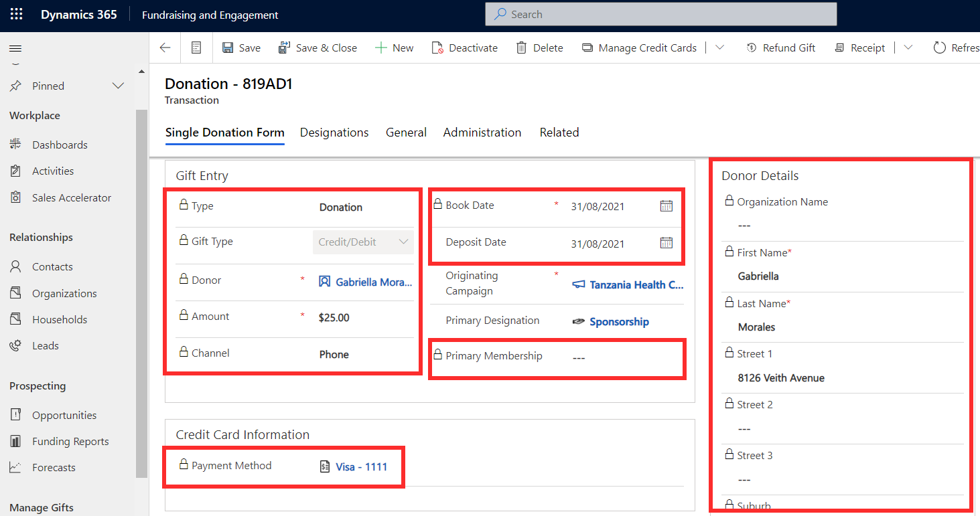Open the Gift Type Credit/Debit dropdown
This screenshot has width=980, height=516.
point(363,242)
